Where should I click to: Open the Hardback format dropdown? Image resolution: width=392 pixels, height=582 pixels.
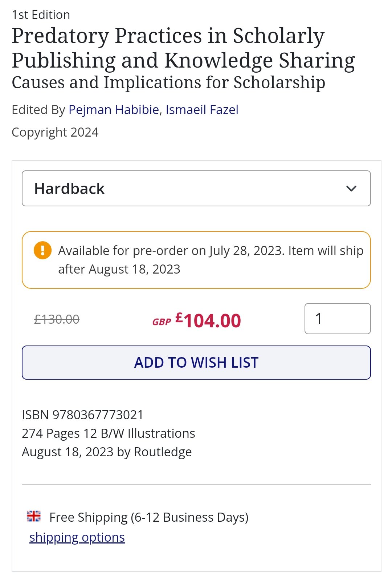[x=196, y=188]
